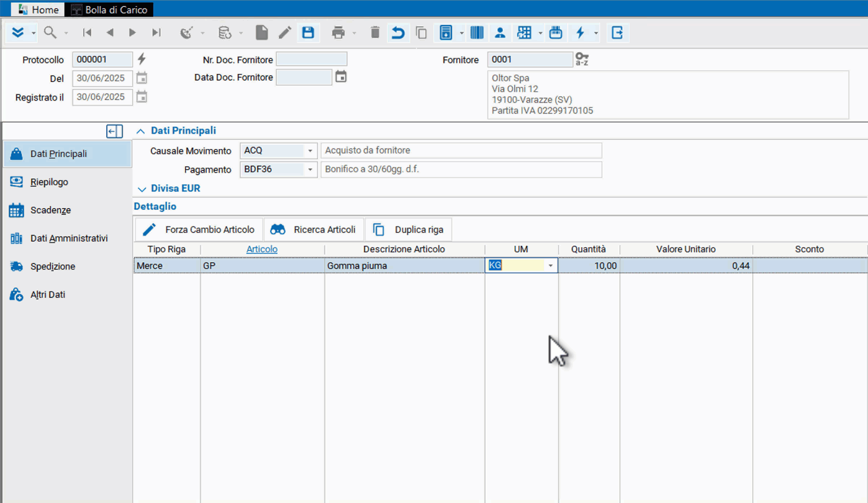Viewport: 868px width, 503px height.
Task: Click the Sconto cell in the Merce row
Action: 810,266
